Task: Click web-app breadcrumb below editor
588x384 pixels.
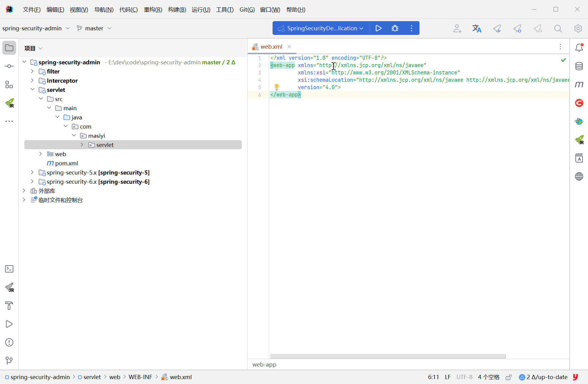Action: pos(264,364)
